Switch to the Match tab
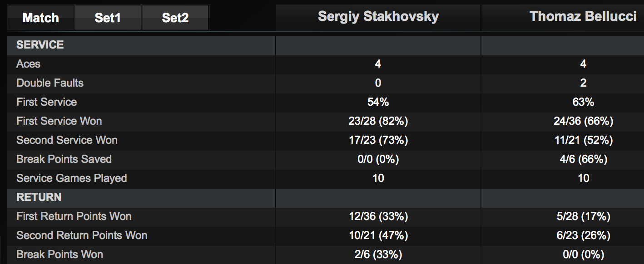 40,18
